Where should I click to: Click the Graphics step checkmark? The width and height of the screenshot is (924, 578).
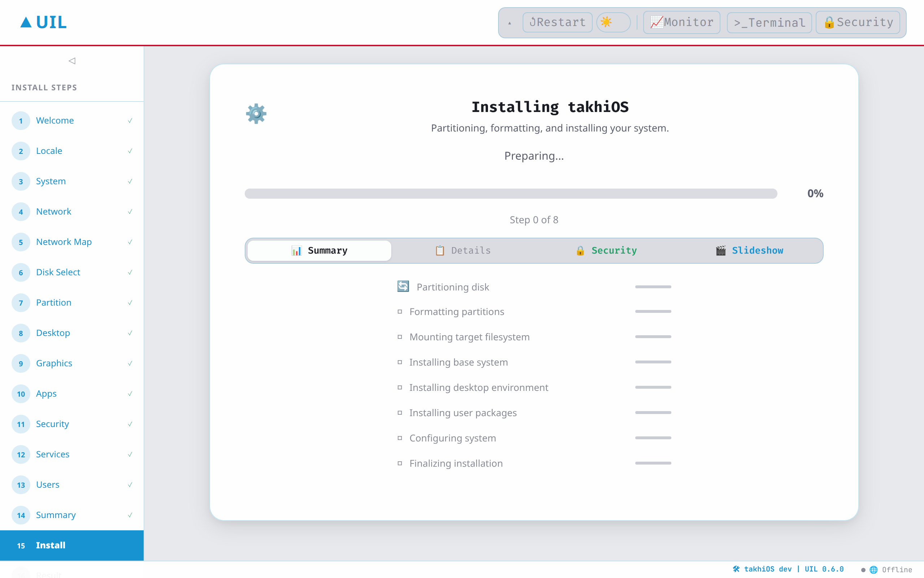pos(130,363)
